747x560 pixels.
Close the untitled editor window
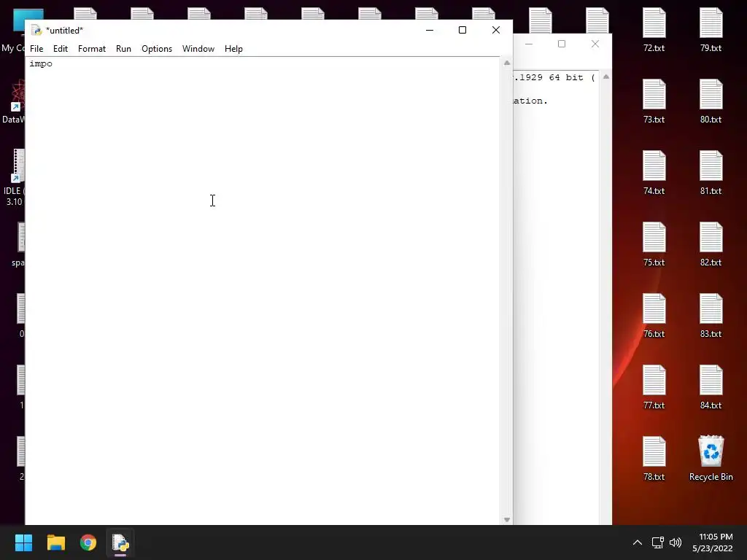click(496, 30)
